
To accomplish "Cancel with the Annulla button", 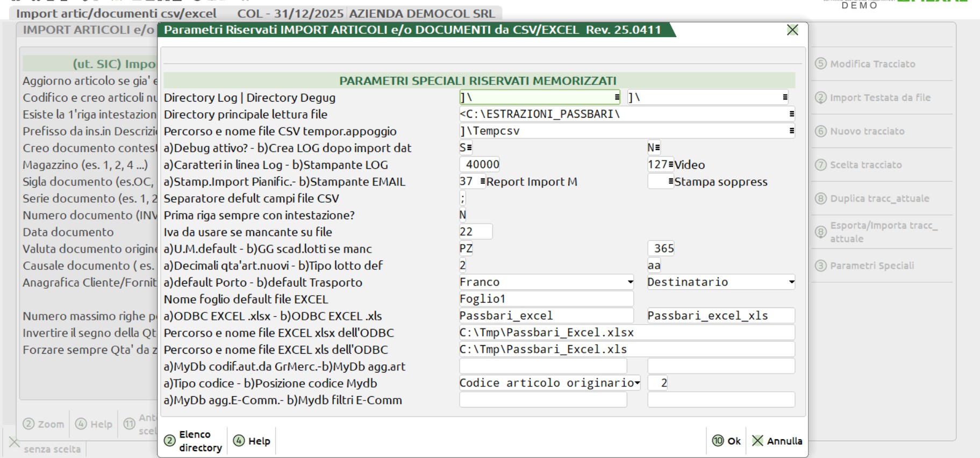I will 777,441.
